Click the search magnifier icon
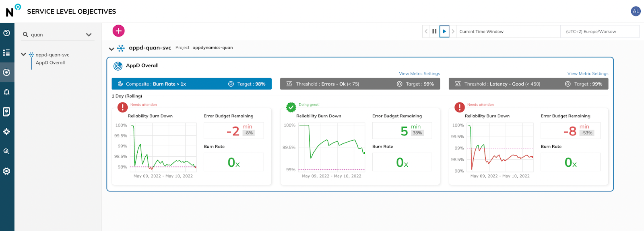This screenshot has height=231, width=644. click(25, 35)
